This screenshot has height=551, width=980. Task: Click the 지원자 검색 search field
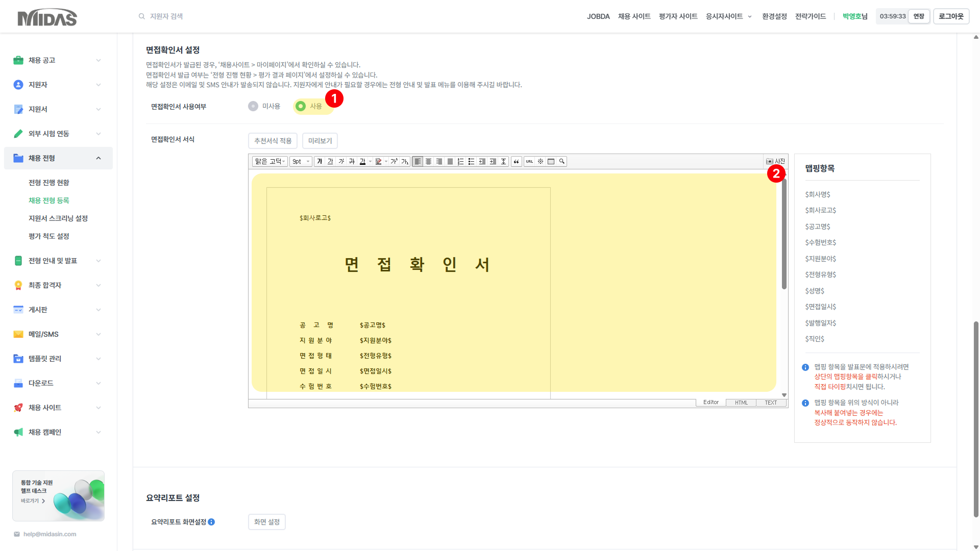(x=166, y=16)
